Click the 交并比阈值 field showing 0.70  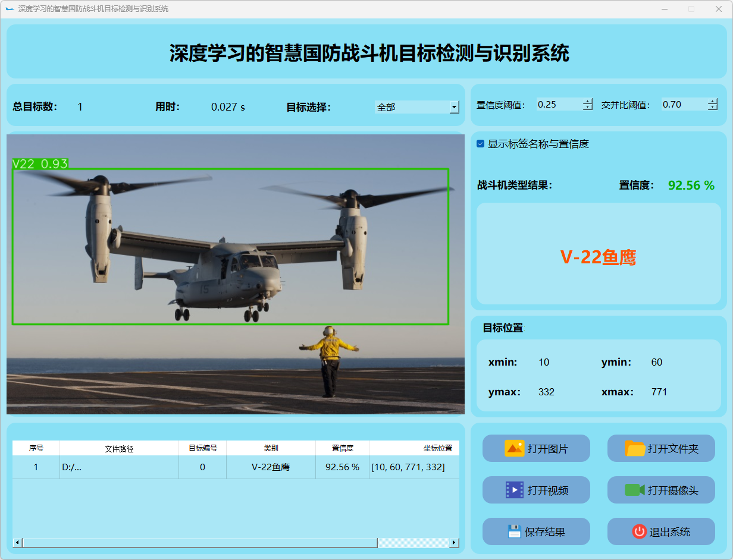684,104
